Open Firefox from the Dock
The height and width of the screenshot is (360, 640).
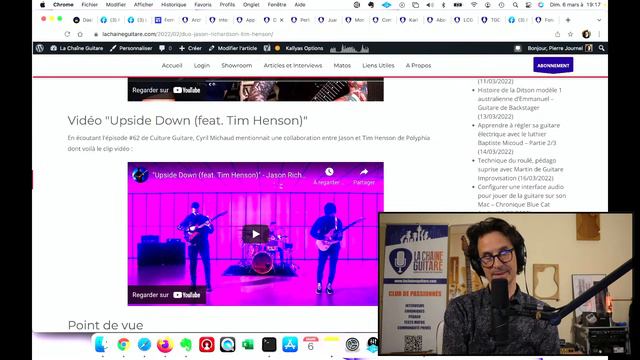pyautogui.click(x=165, y=344)
